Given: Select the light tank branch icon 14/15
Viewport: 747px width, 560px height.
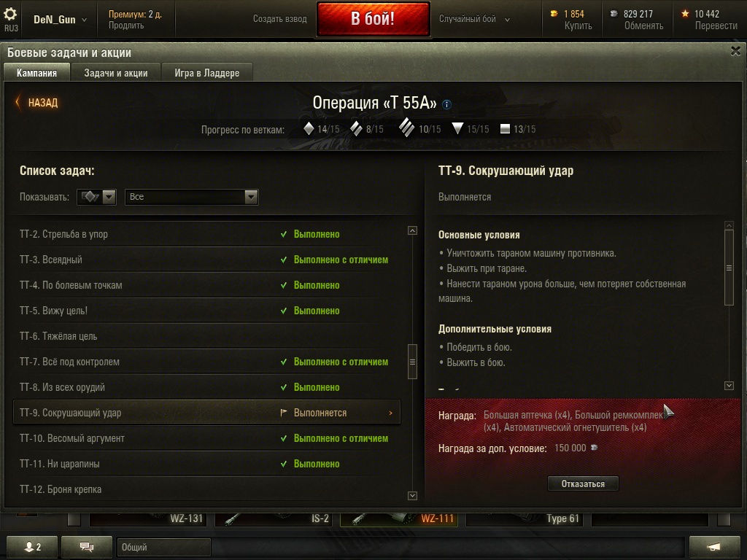Looking at the screenshot, I should coord(309,128).
